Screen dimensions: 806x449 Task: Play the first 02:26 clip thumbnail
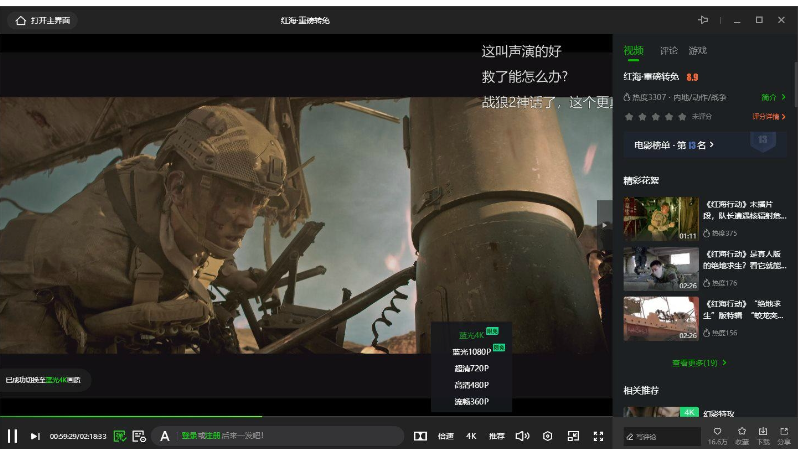[x=661, y=268]
